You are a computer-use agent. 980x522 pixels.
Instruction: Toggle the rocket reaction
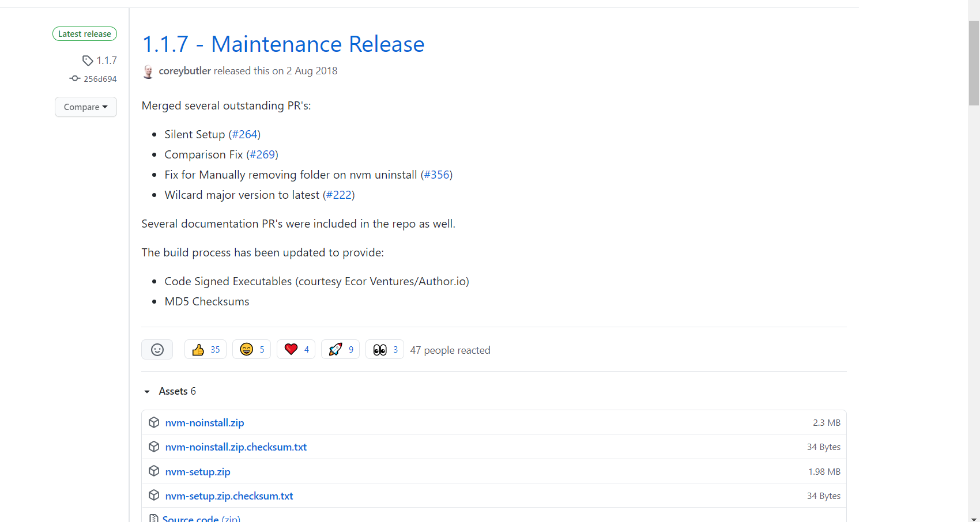point(340,349)
